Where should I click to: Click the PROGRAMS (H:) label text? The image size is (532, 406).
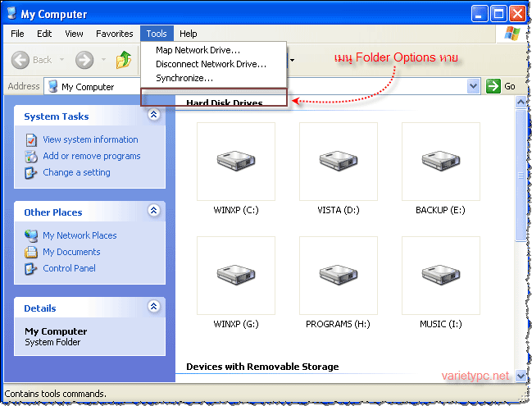click(x=338, y=324)
